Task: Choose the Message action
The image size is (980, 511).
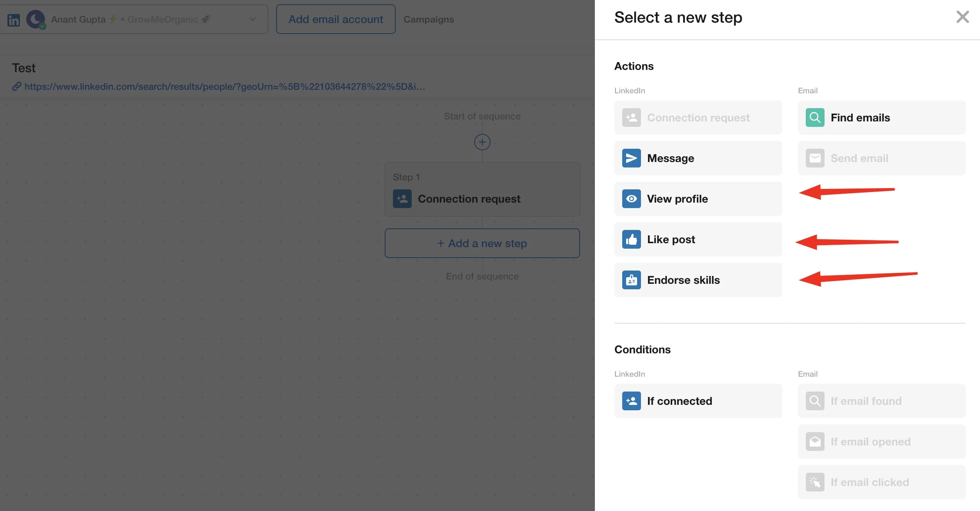Action: click(x=698, y=158)
